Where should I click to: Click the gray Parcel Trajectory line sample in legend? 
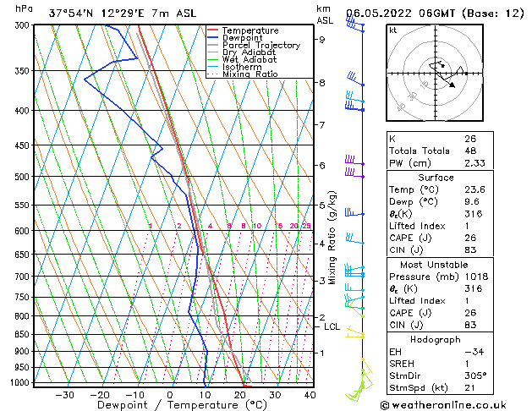(x=213, y=45)
